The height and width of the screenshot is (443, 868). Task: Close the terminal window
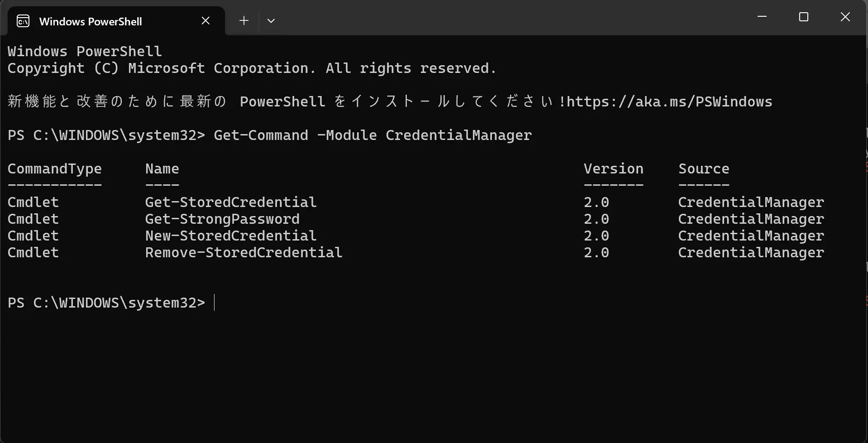pos(845,17)
